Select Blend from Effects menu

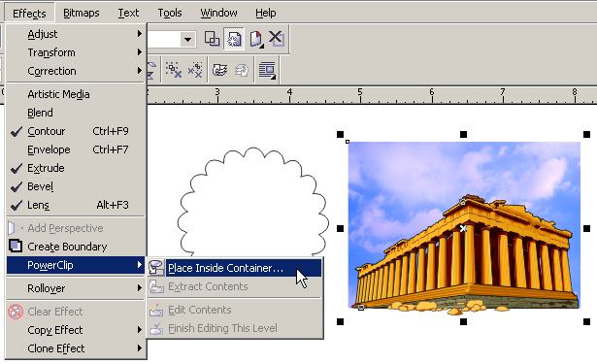click(x=76, y=113)
